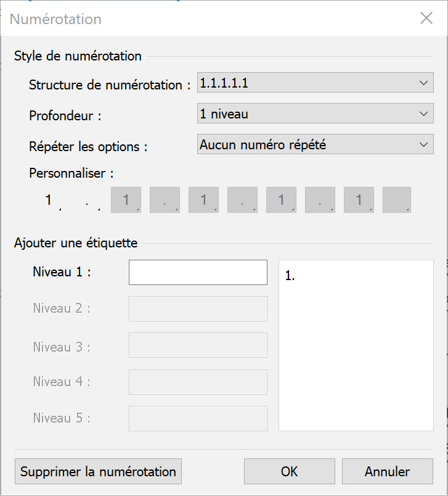
Task: Click the third-level number format box
Action: coord(203,200)
